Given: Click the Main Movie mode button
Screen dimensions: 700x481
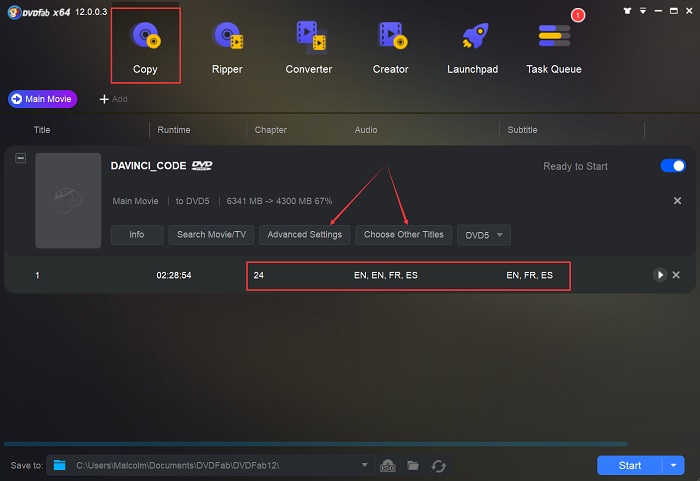Looking at the screenshot, I should (42, 99).
